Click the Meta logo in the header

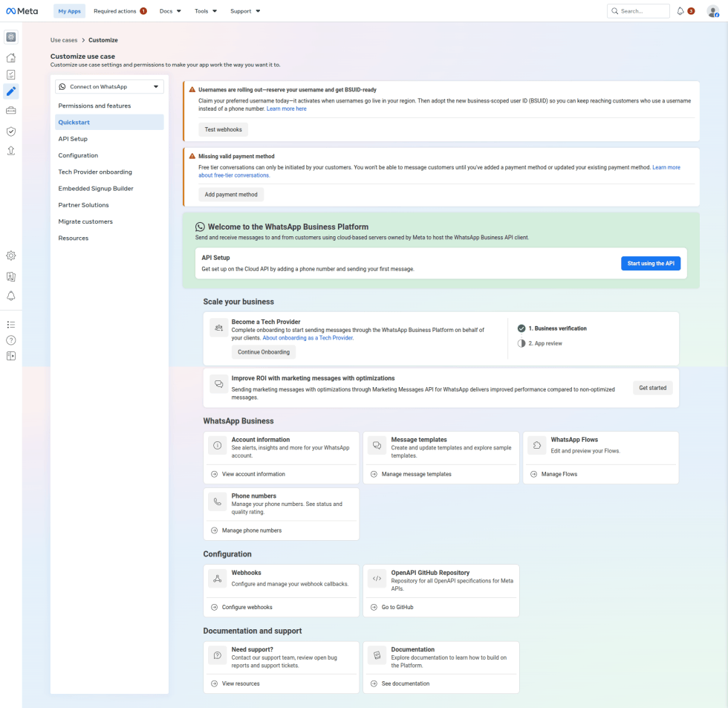click(x=22, y=11)
